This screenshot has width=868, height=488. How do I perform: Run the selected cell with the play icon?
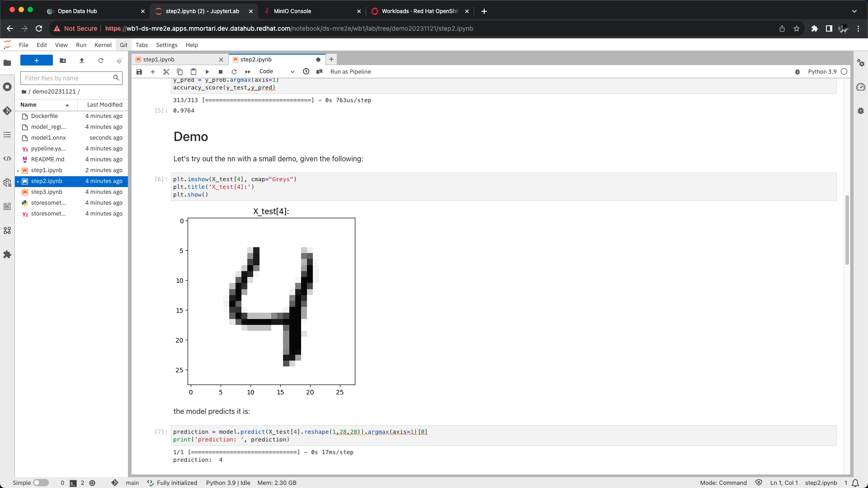(207, 72)
